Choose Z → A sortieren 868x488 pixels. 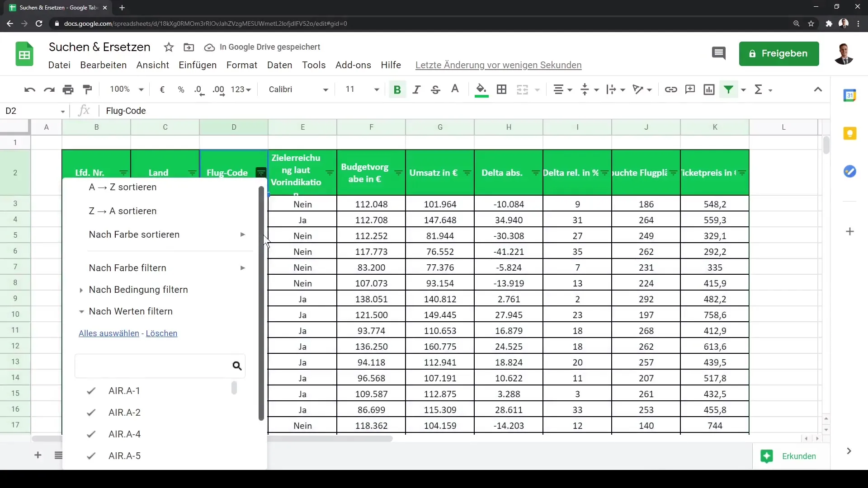click(x=123, y=211)
